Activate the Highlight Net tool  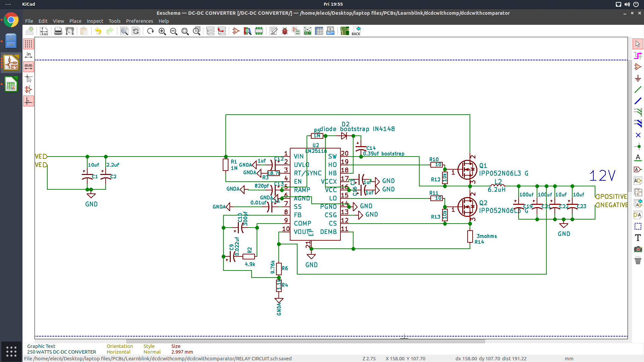pos(638,55)
